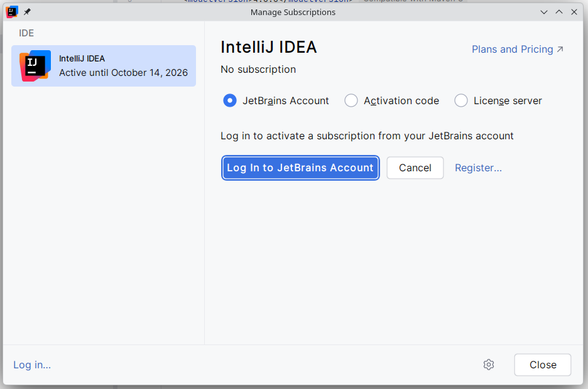Click the Log in... link at bottom left
Image resolution: width=588 pixels, height=389 pixels.
[32, 365]
